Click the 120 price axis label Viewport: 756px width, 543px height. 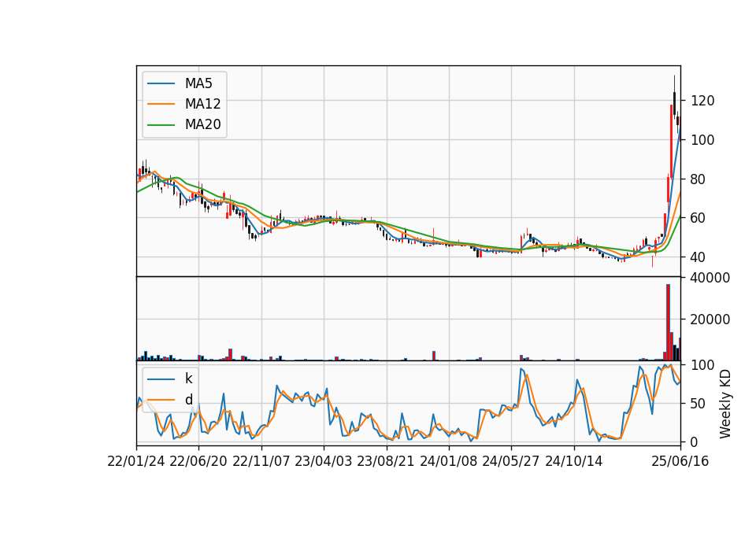tap(702, 101)
